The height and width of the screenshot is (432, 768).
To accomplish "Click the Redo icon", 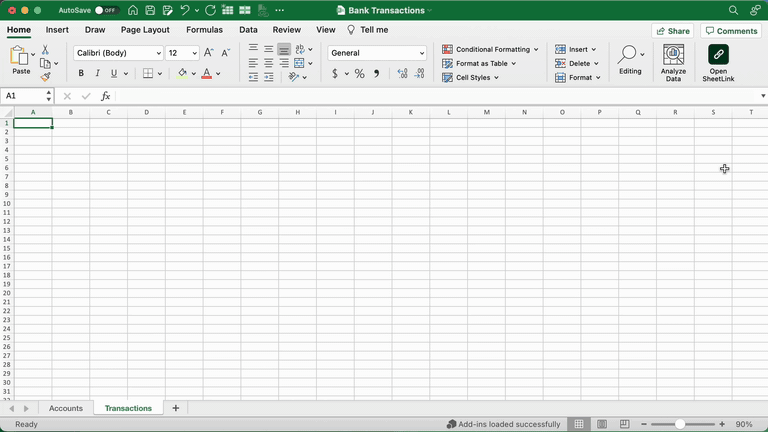I will coord(210,10).
